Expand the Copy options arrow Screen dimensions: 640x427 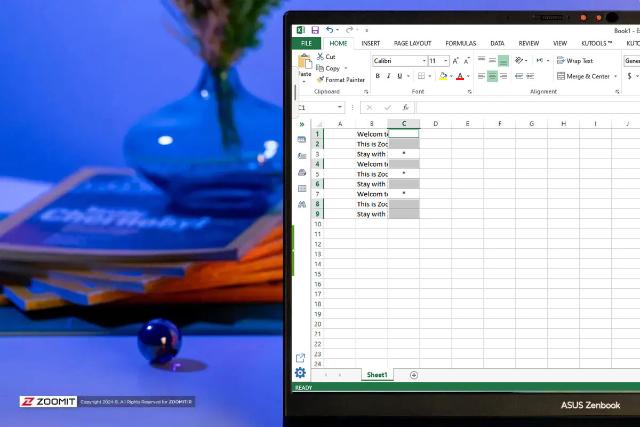point(346,68)
